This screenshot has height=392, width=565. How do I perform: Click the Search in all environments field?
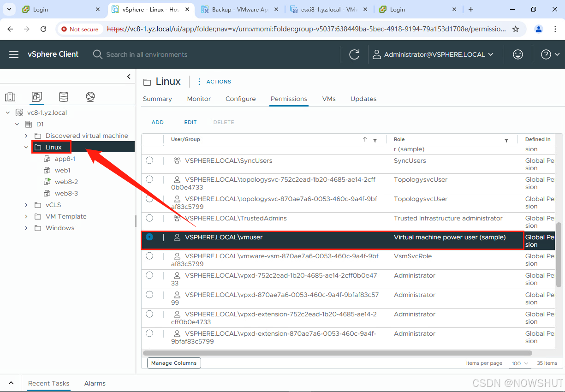click(x=147, y=54)
